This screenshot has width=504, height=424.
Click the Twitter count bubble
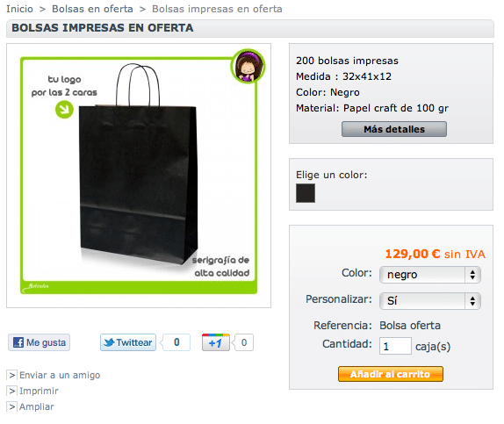(176, 342)
